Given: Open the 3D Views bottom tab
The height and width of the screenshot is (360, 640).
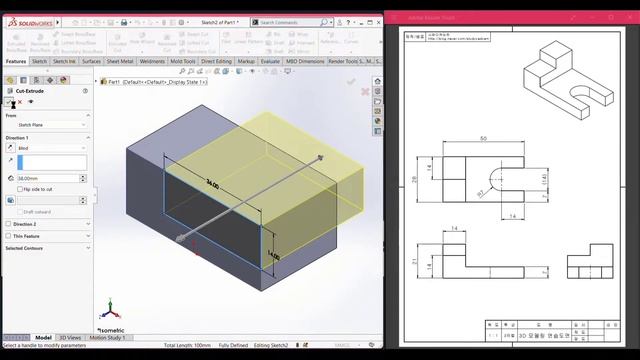Looking at the screenshot, I should click(x=70, y=338).
